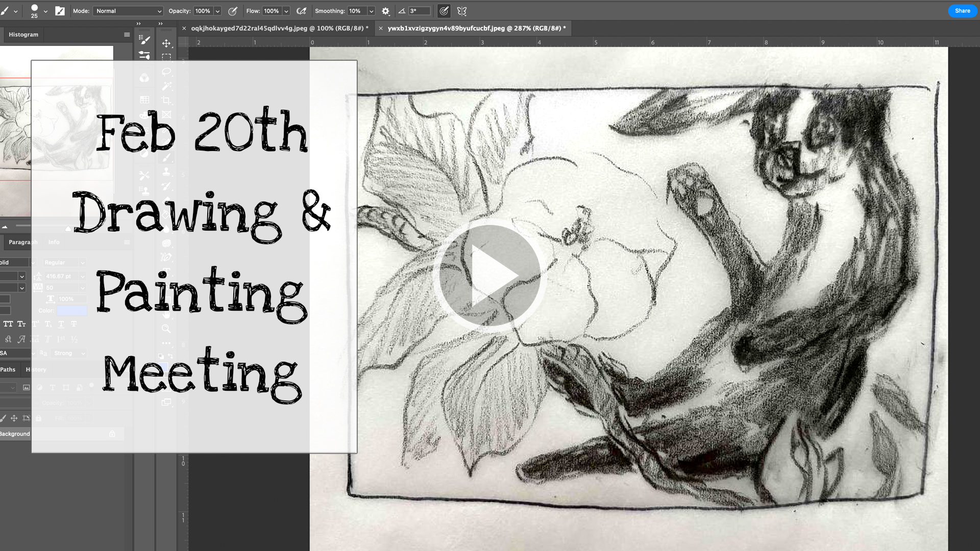Open anti-aliasing Strong dropdown

pyautogui.click(x=69, y=353)
